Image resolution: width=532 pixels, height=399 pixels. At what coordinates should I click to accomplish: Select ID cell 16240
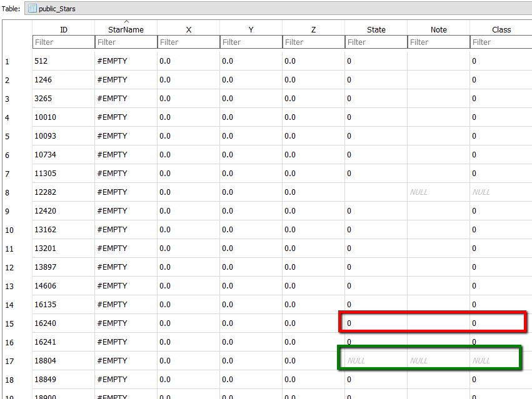point(63,323)
